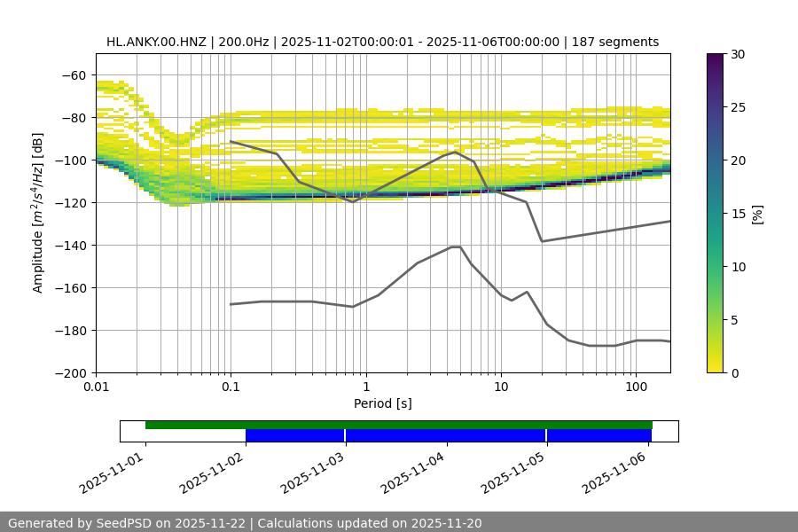
Task: Click the blue segment between 11-03 and 11-05
Action: 445,435
